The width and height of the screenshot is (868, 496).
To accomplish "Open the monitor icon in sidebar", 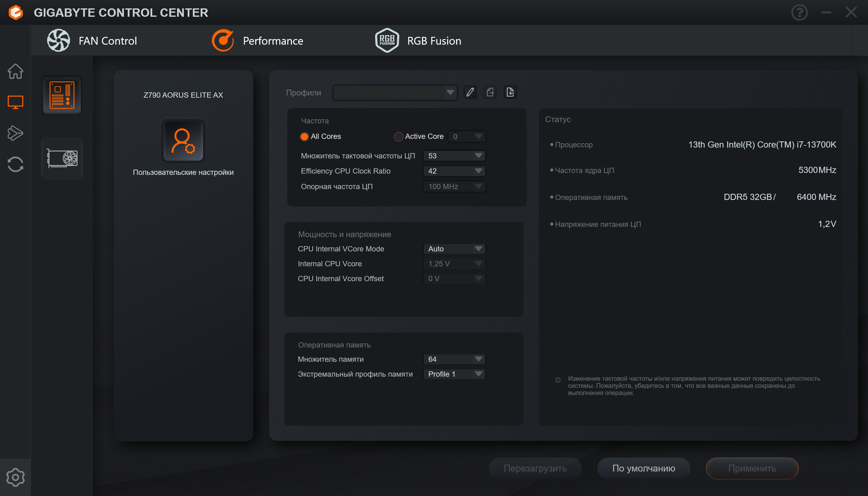I will [15, 102].
